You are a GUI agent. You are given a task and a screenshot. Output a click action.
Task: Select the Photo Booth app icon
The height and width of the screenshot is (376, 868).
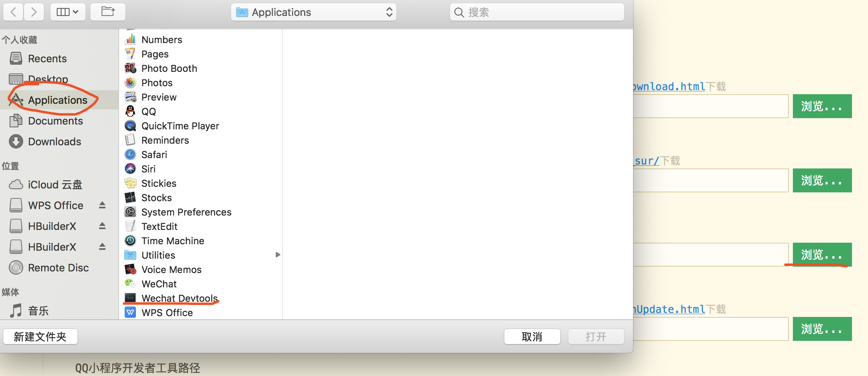tap(130, 68)
